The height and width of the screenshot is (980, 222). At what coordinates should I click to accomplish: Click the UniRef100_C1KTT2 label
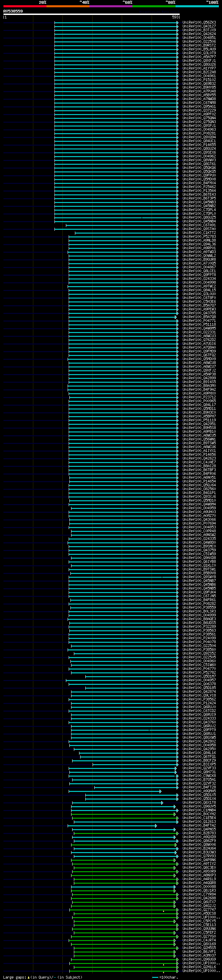[x=199, y=233]
